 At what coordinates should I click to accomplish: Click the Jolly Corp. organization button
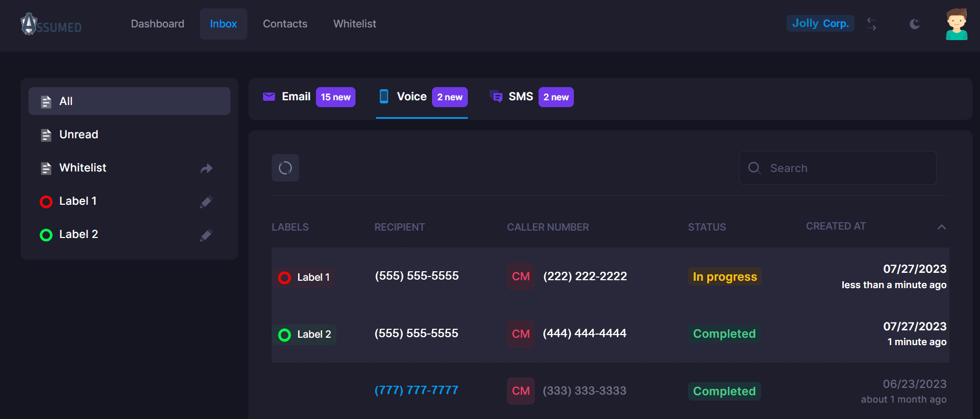820,23
